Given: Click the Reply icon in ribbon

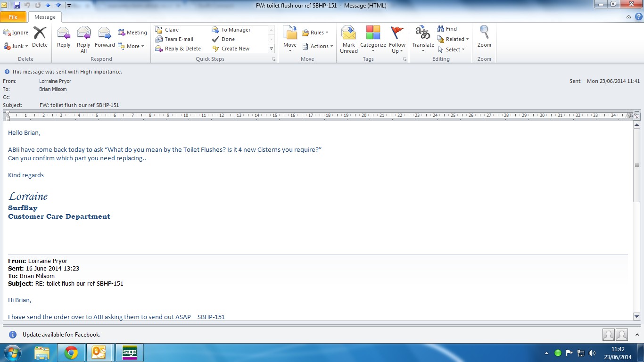Looking at the screenshot, I should 64,38.
